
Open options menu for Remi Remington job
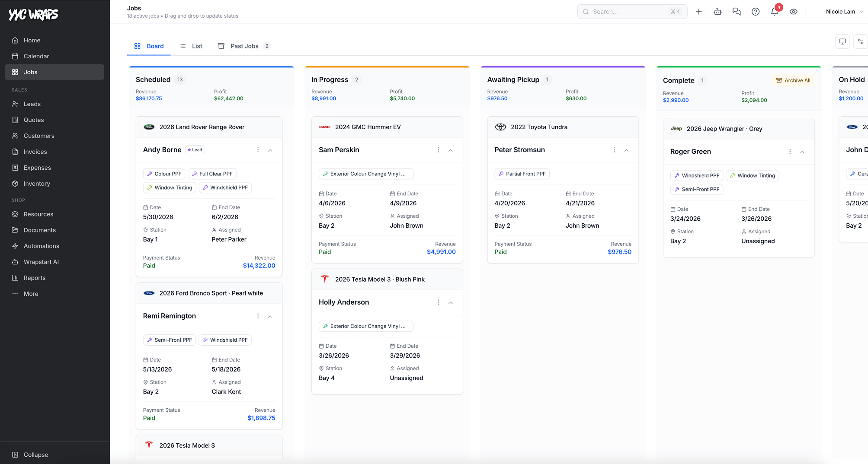click(x=258, y=316)
